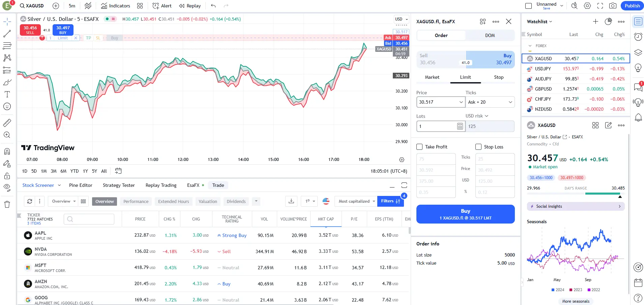Hide all drawings with eye icon
This screenshot has width=644, height=305.
coord(7,188)
